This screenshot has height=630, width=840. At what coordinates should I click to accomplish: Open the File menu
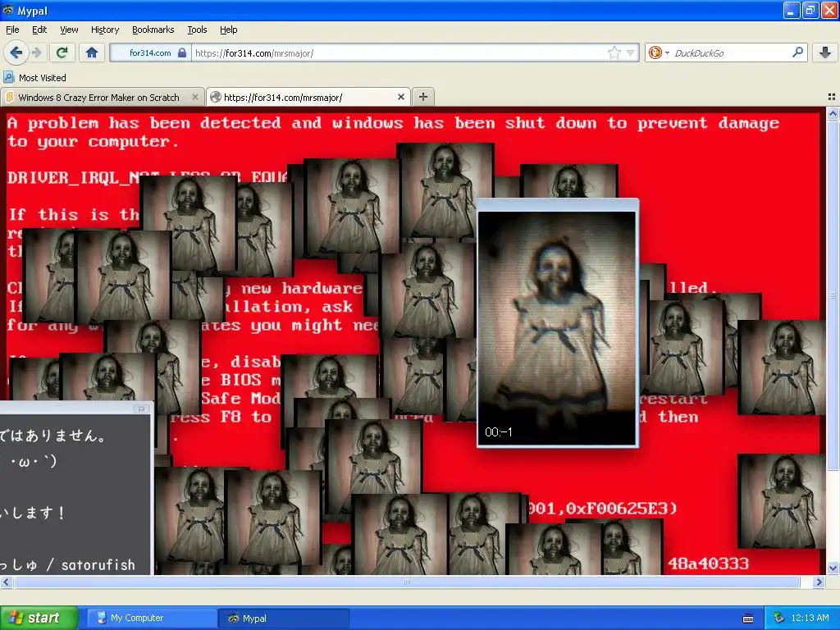click(x=12, y=30)
